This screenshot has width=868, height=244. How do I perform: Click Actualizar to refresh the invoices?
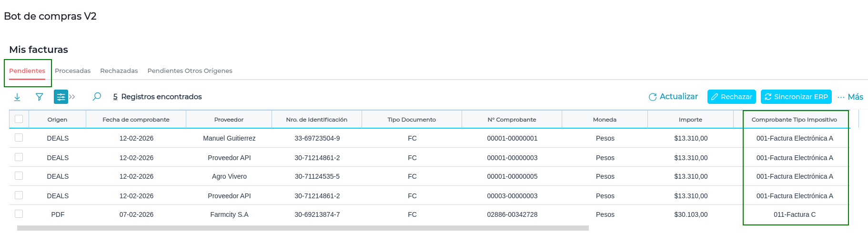coord(673,97)
